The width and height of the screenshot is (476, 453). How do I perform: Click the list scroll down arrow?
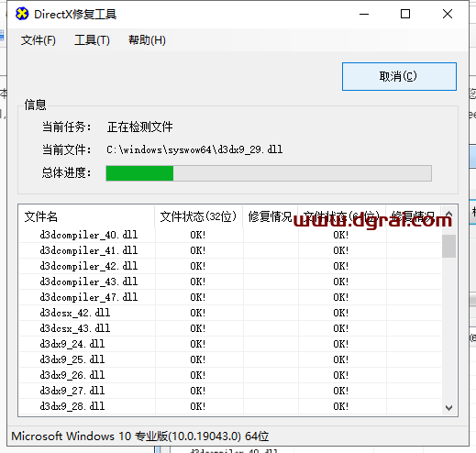click(448, 407)
